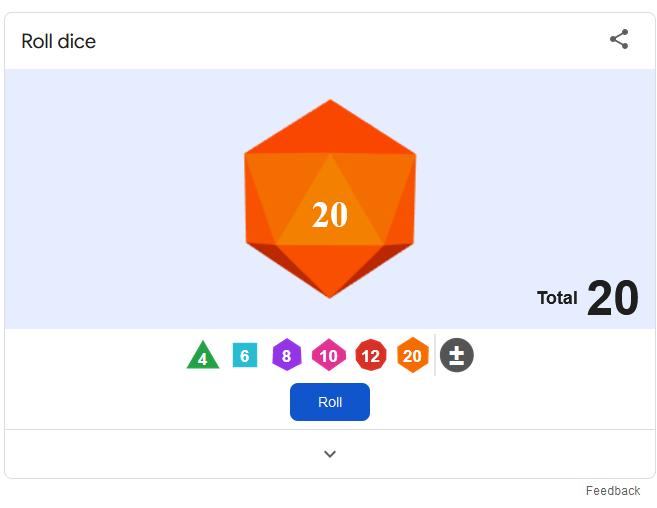Image resolution: width=657 pixels, height=508 pixels.
Task: Expand the card with the down chevron
Action: 330,454
